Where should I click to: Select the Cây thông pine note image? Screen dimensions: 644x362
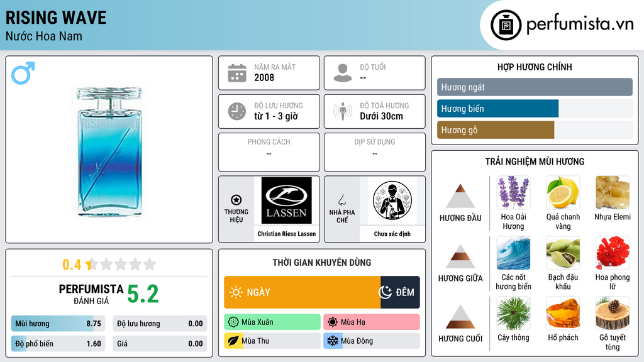tap(513, 314)
